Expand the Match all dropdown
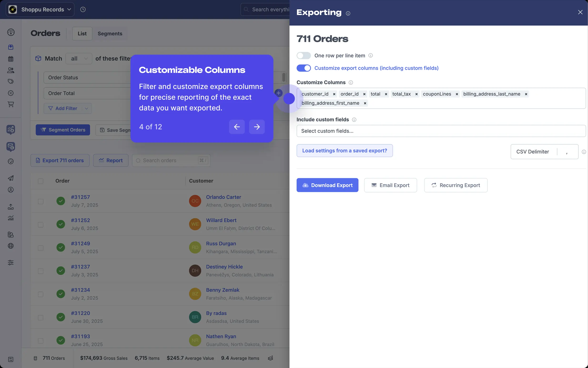Screen dimensions: 588x368 click(x=79, y=59)
